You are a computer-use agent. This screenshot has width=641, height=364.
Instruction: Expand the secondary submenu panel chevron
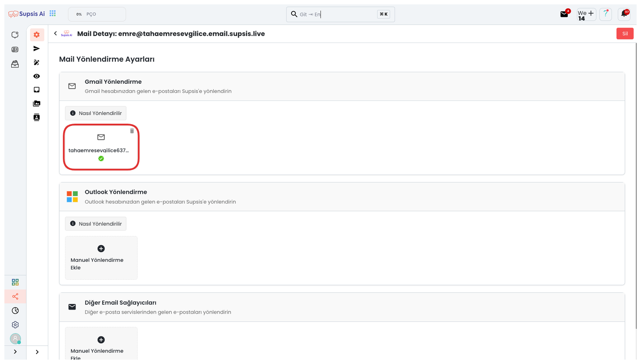(37, 352)
